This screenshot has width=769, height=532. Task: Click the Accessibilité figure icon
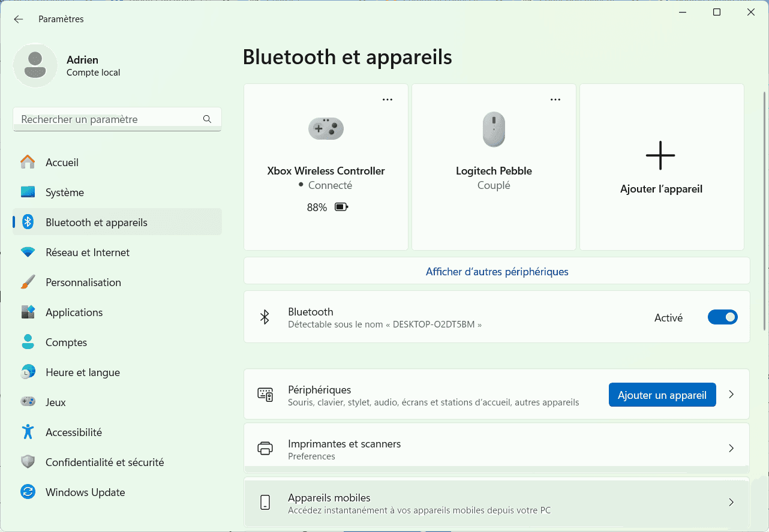[28, 432]
